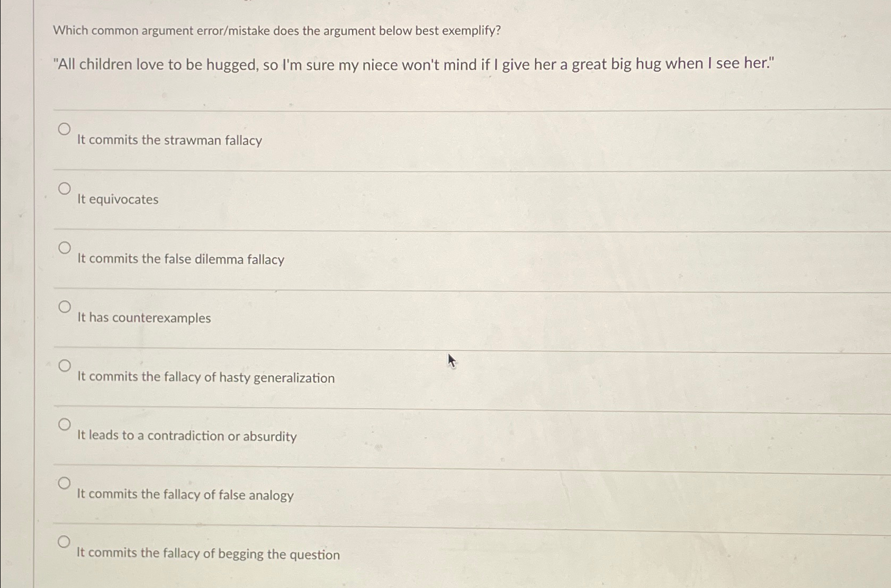Select the radio button for counterexamples option
Image resolution: width=891 pixels, height=588 pixels.
pyautogui.click(x=65, y=306)
